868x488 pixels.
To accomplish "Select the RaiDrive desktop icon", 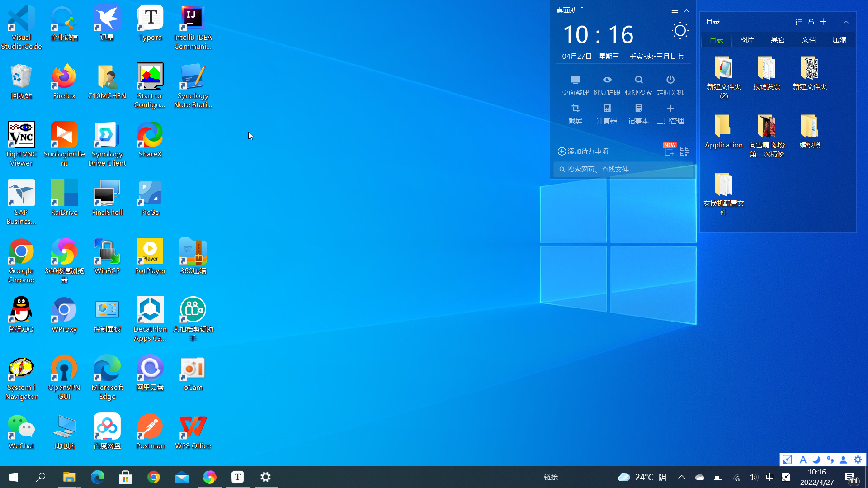I will [64, 198].
